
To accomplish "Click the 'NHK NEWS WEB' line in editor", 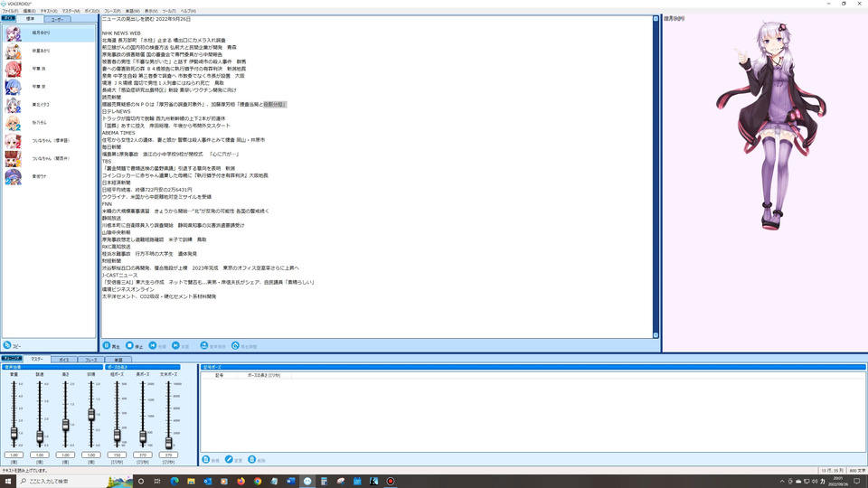I will click(x=121, y=33).
